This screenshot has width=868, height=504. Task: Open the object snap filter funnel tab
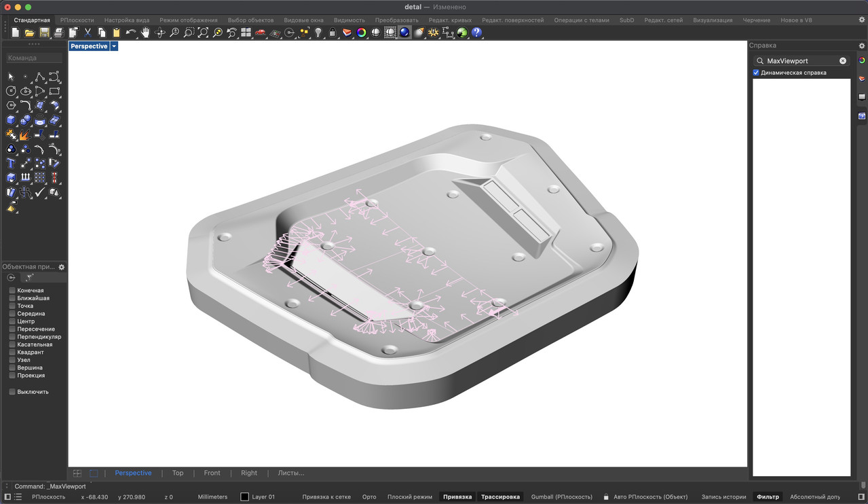(29, 277)
